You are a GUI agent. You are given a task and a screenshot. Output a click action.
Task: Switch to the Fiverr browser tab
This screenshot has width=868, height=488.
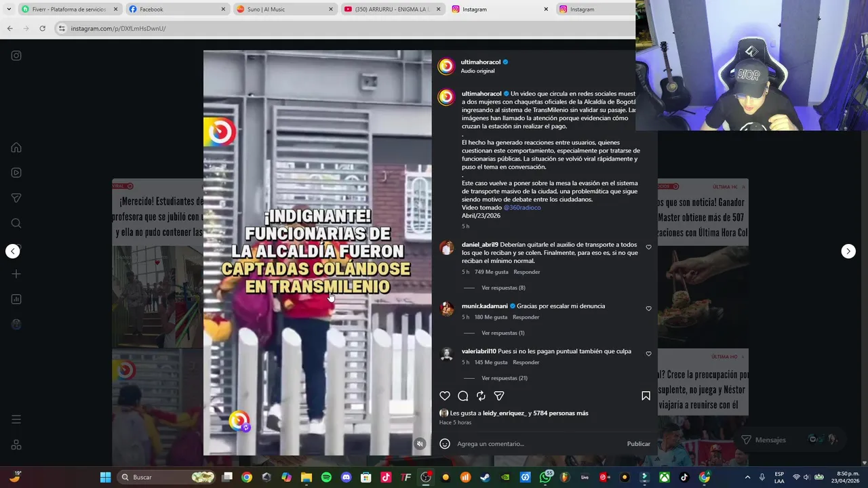click(x=69, y=9)
